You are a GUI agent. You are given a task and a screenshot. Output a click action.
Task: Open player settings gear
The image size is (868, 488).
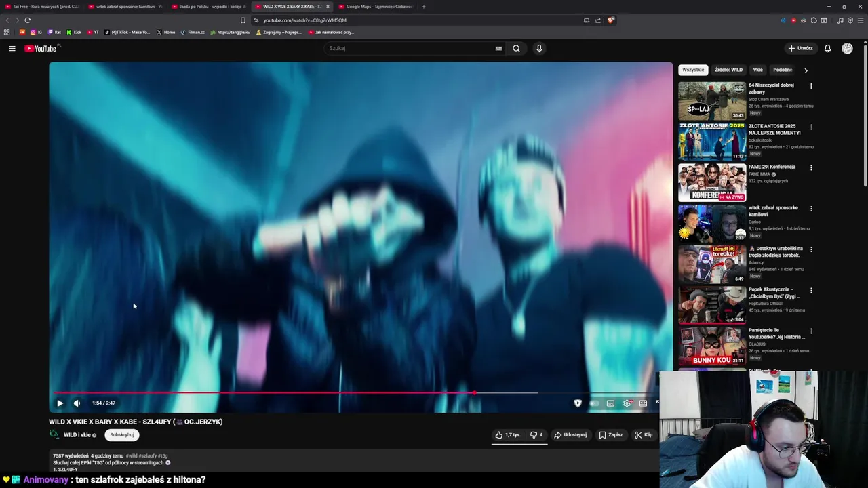coord(627,403)
